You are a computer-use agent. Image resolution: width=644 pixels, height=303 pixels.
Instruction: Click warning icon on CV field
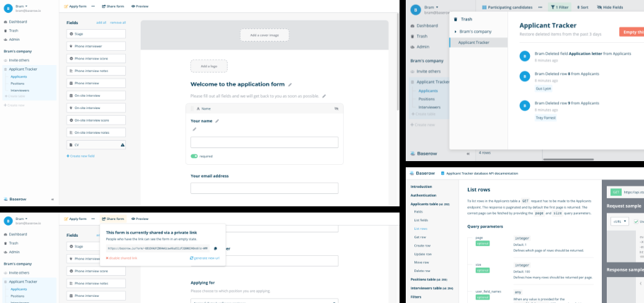point(122,144)
